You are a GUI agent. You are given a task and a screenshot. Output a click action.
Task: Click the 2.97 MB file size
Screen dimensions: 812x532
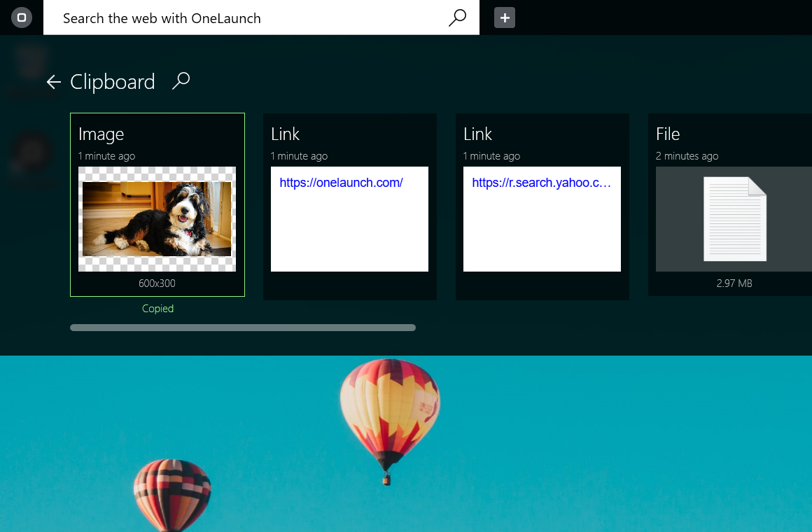click(734, 283)
